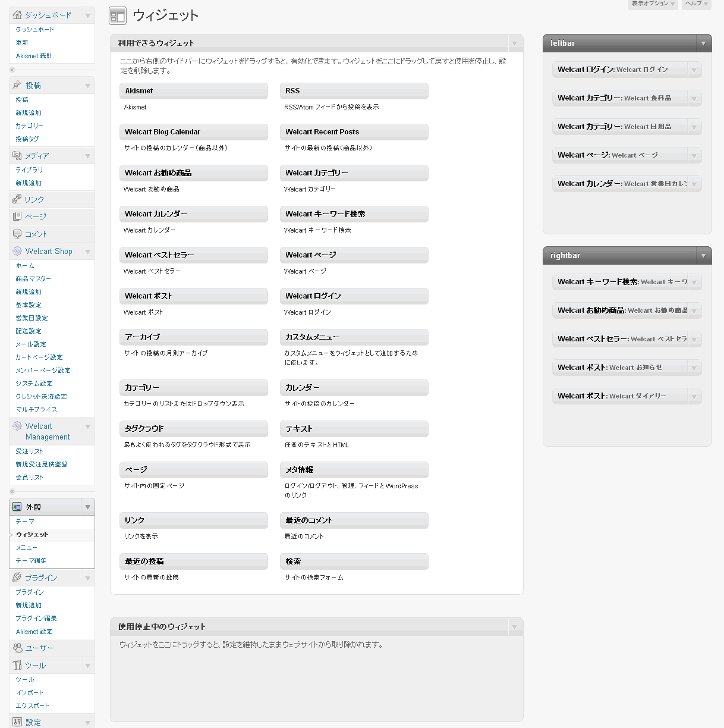
Task: Click the pages icon beside the ページ sidebar menu
Action: tap(17, 216)
